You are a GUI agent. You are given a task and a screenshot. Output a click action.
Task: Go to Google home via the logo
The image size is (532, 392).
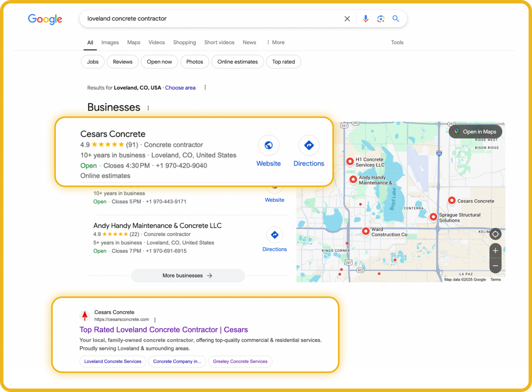point(45,19)
